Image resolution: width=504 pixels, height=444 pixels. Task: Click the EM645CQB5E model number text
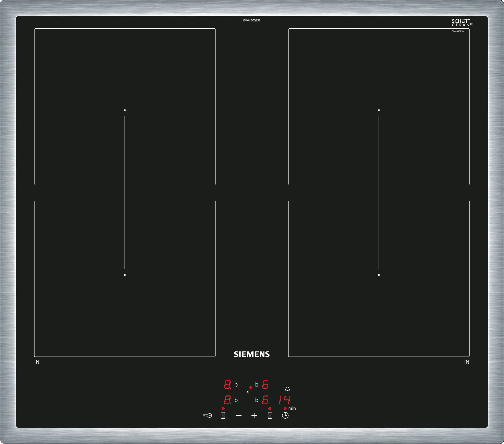pos(252,21)
